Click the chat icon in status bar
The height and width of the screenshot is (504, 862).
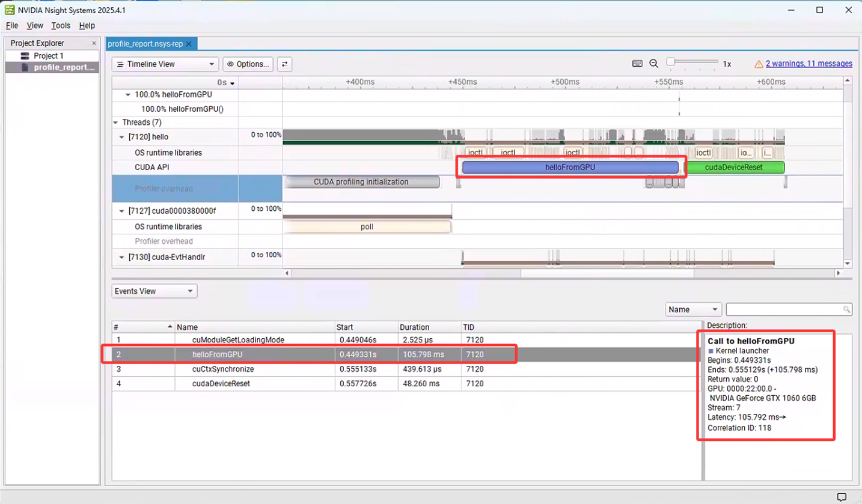tap(842, 497)
